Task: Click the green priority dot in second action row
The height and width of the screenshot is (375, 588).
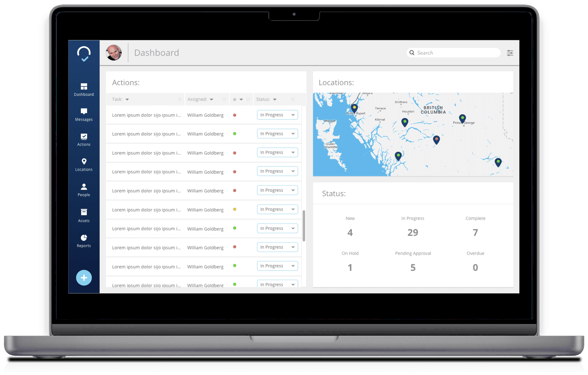Action: pos(234,134)
